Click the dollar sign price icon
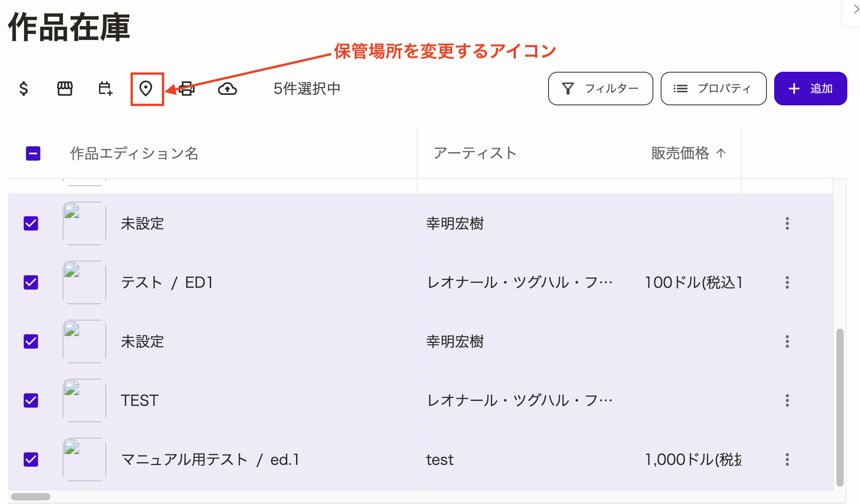 tap(24, 89)
